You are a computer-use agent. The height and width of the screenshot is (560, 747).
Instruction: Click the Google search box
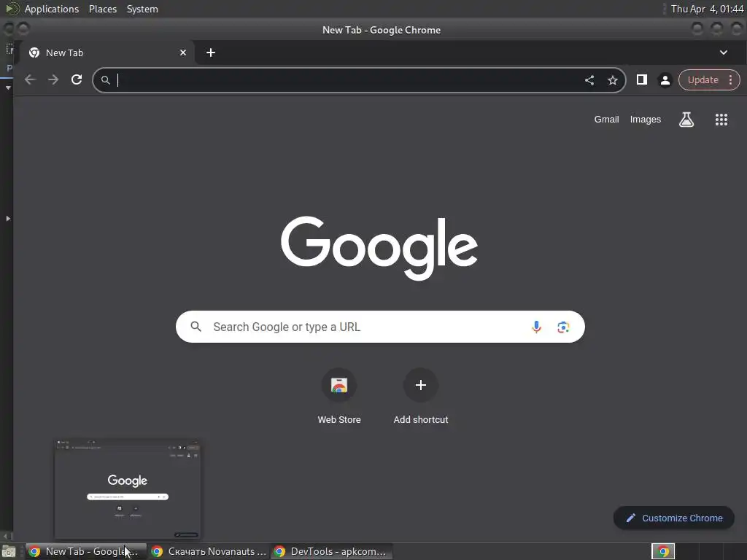pyautogui.click(x=380, y=327)
